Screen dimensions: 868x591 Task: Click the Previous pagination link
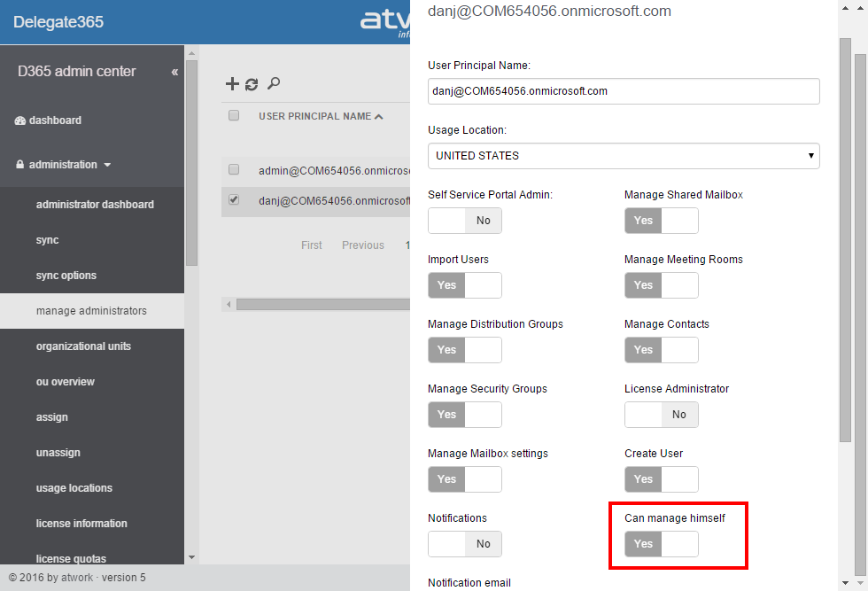pos(363,245)
